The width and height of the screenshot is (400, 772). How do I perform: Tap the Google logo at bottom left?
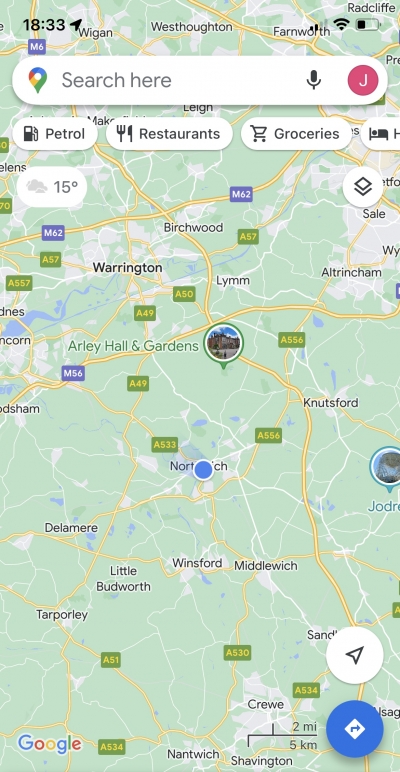49,744
